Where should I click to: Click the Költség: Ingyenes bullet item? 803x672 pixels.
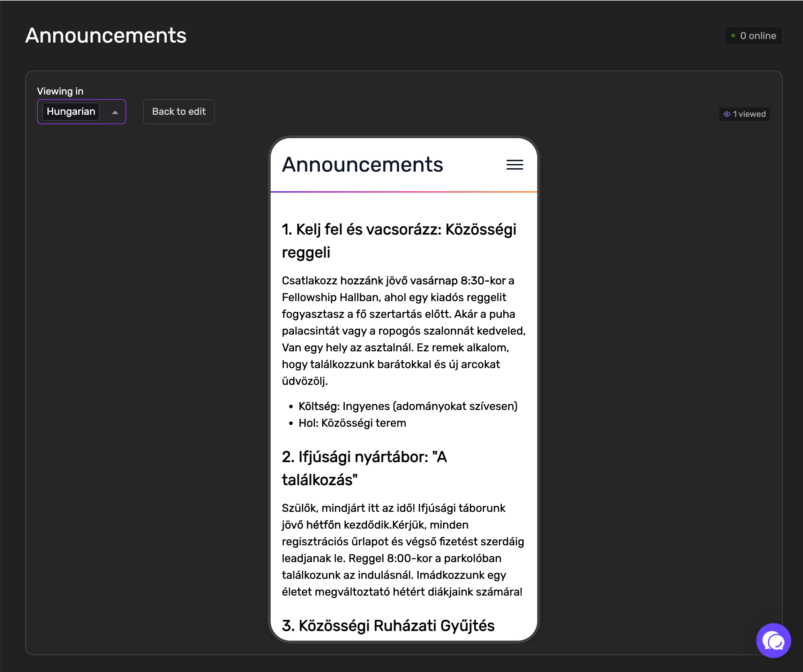click(408, 406)
